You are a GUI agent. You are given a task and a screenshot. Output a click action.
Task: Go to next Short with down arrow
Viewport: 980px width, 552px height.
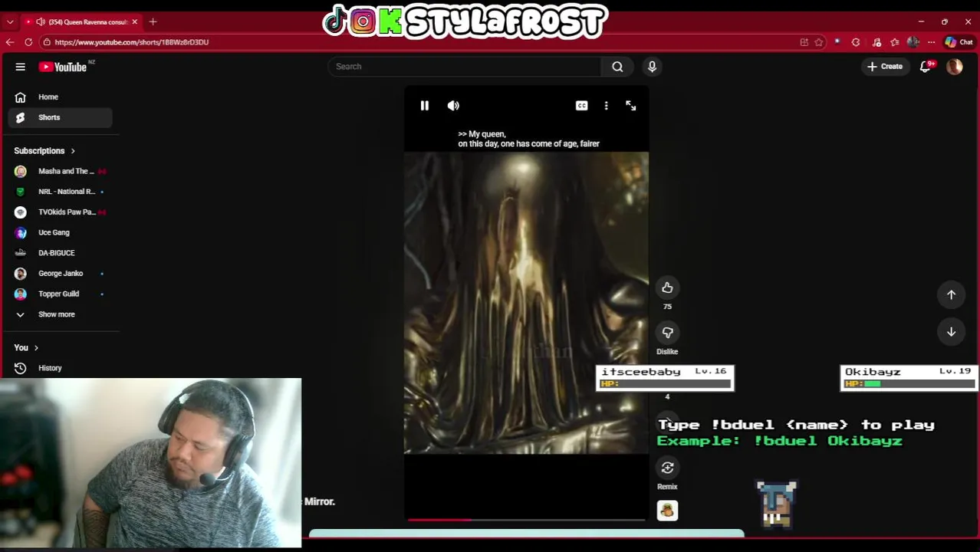tap(951, 331)
